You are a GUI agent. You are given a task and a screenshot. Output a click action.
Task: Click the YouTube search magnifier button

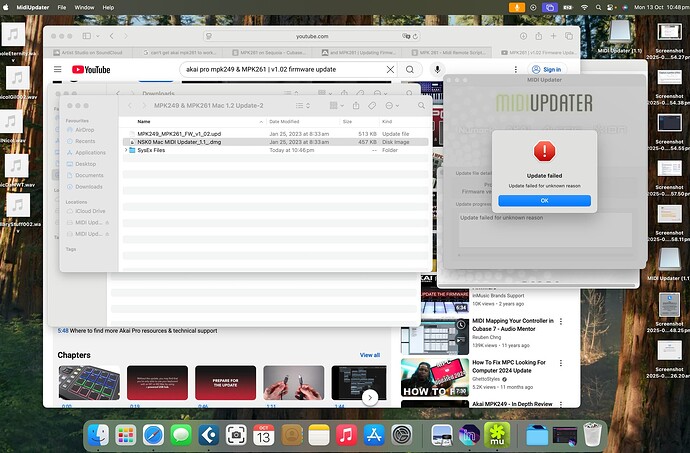[410, 69]
